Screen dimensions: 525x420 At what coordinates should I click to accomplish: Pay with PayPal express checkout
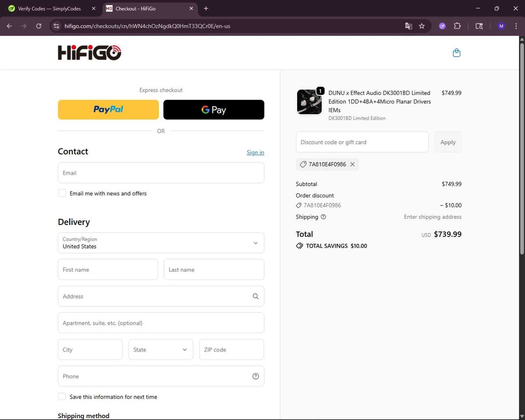click(108, 110)
